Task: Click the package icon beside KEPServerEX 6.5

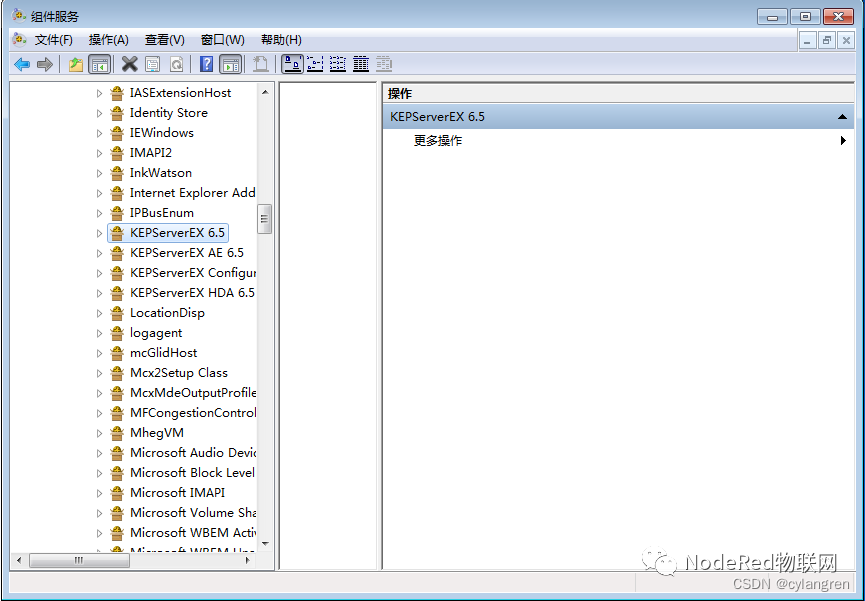Action: 117,233
